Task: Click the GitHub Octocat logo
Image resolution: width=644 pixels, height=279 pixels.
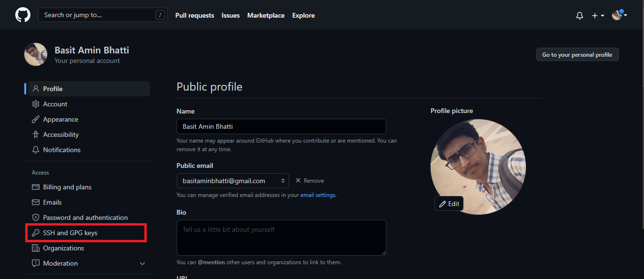Action: (23, 15)
